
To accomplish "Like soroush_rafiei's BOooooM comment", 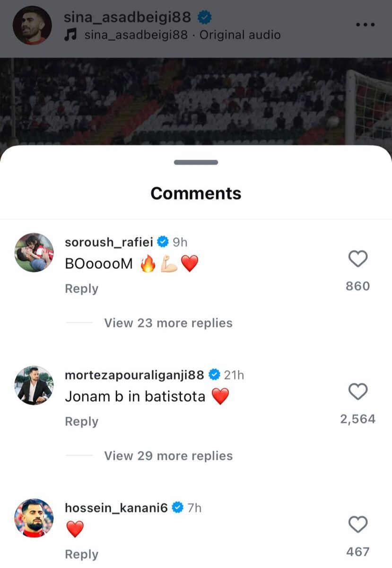I will (x=358, y=259).
